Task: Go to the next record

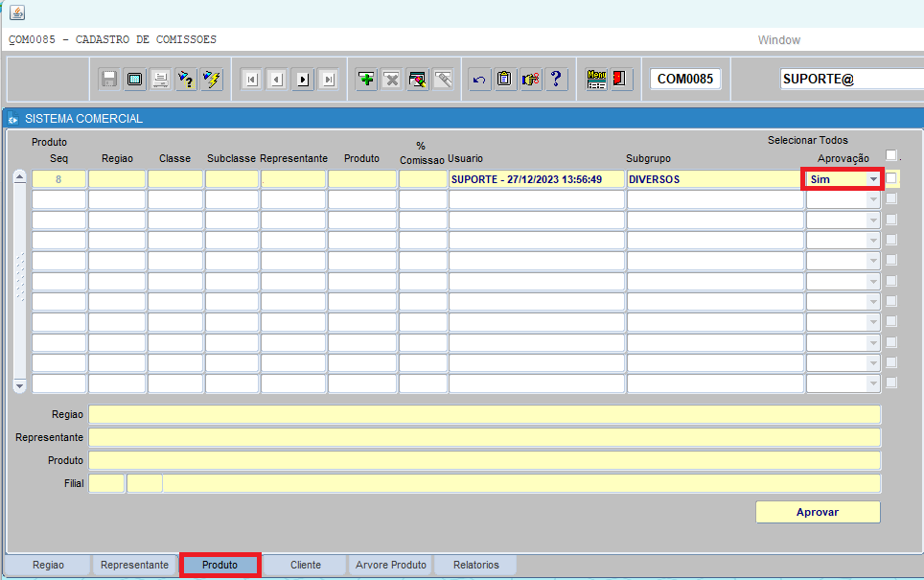Action: pyautogui.click(x=303, y=79)
